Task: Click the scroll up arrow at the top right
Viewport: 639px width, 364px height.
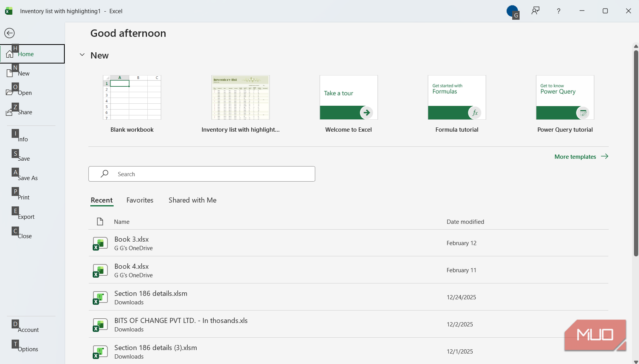Action: (636, 46)
